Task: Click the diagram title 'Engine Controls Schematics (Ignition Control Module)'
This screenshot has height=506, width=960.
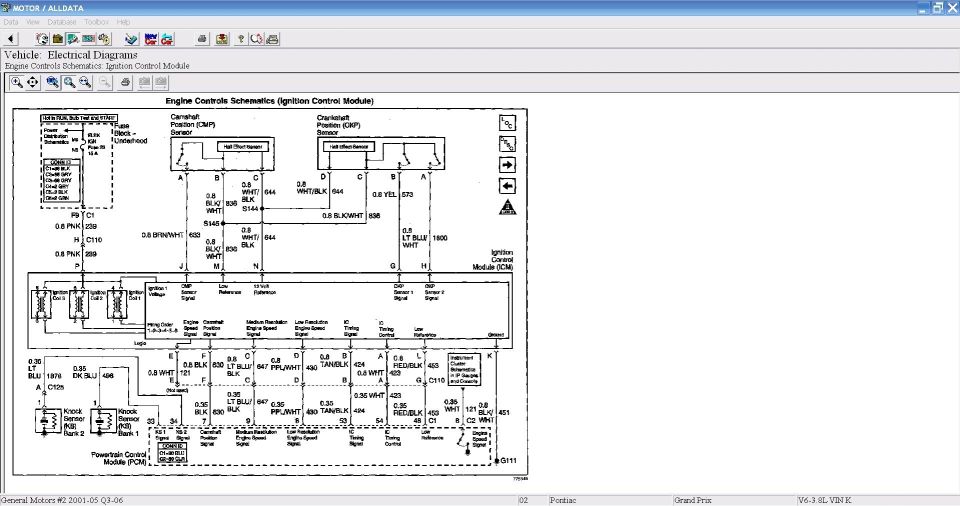Action: point(269,101)
